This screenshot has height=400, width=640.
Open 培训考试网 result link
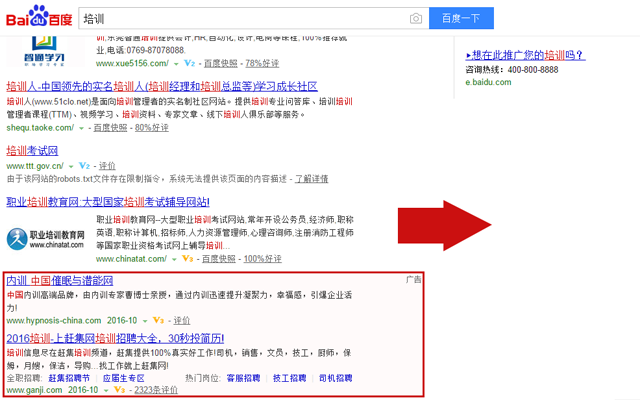[32, 151]
